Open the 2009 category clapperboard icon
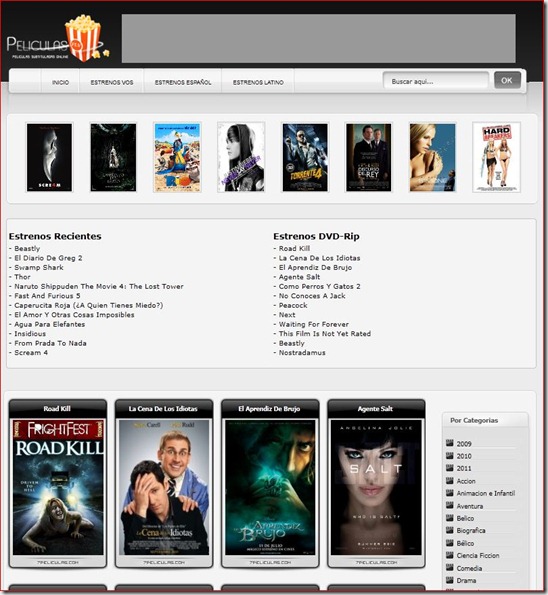Viewport: 548px width, 595px height. click(450, 443)
